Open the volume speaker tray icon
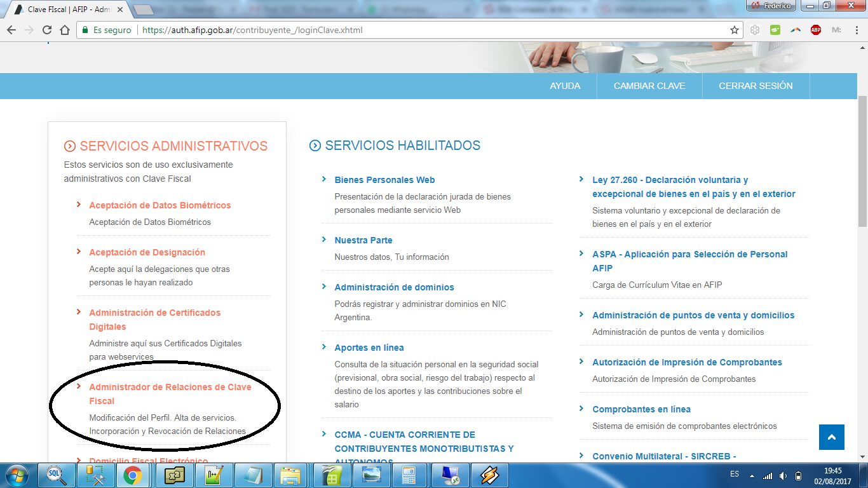This screenshot has width=868, height=488. [783, 475]
